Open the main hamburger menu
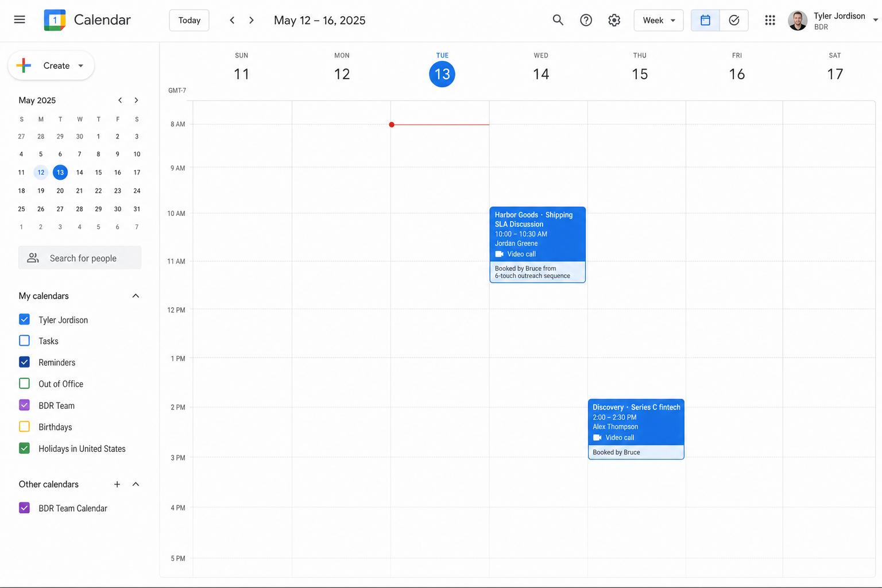 tap(20, 20)
